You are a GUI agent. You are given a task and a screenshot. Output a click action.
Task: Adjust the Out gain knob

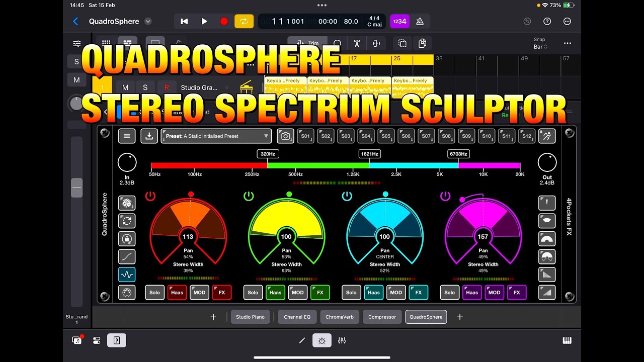547,163
